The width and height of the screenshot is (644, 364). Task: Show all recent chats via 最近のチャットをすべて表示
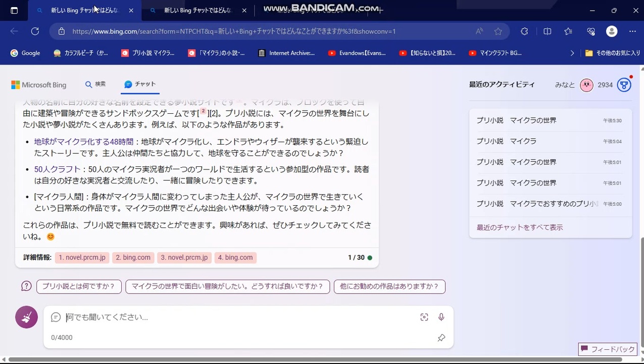(519, 227)
